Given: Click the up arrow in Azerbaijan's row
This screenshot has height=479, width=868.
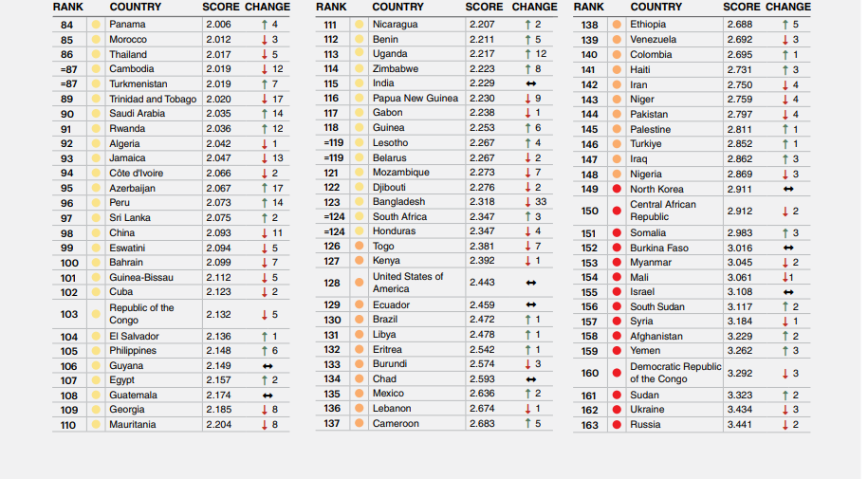Looking at the screenshot, I should coord(265,188).
